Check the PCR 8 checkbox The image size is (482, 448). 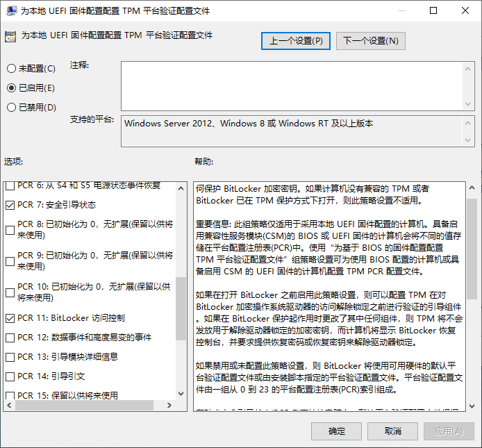(x=10, y=230)
